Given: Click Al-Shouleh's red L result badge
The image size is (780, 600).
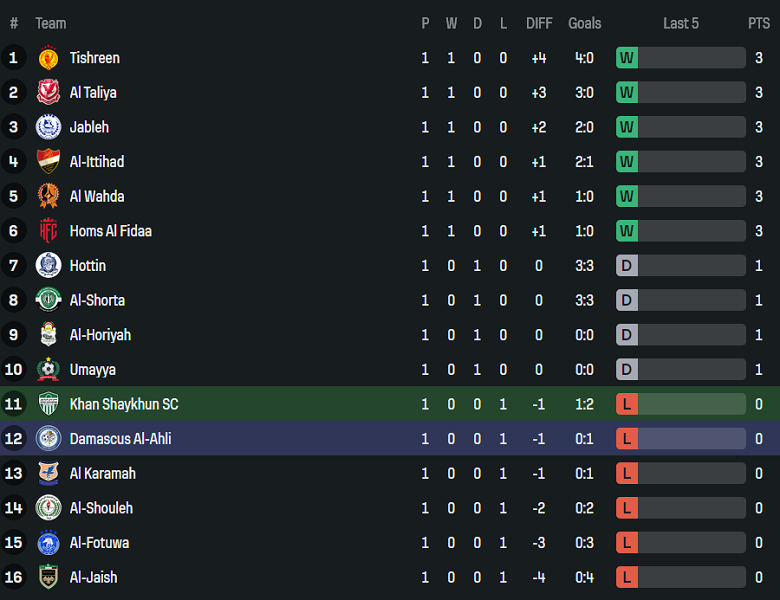Looking at the screenshot, I should coord(627,508).
